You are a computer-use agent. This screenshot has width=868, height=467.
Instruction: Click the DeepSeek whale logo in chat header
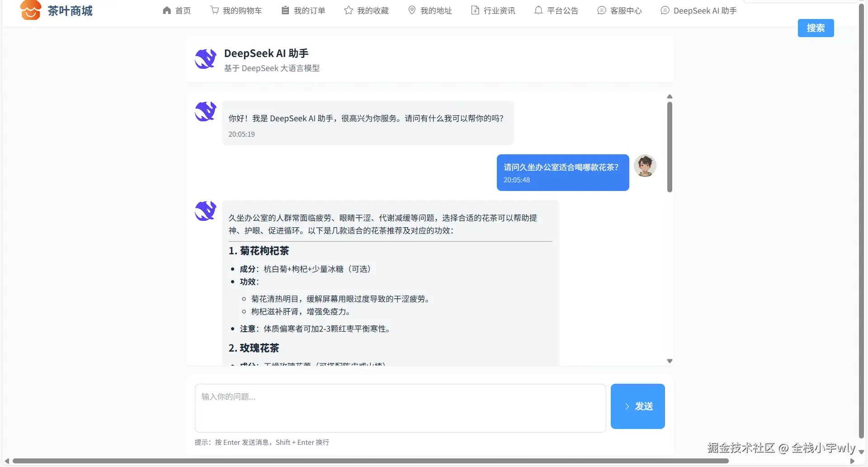click(x=206, y=59)
